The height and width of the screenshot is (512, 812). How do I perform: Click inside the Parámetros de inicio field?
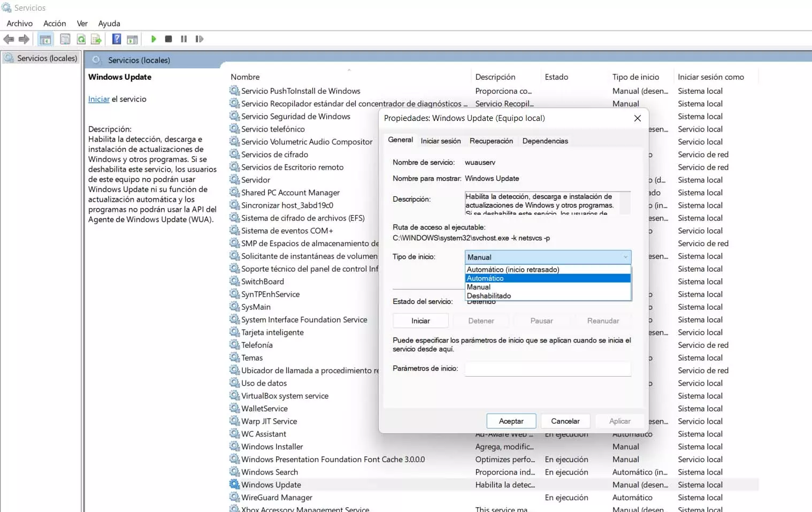547,369
